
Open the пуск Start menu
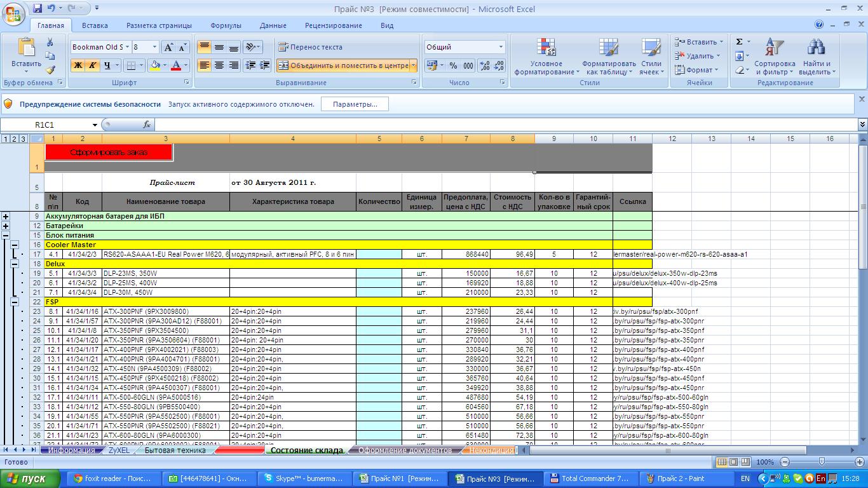[30, 478]
